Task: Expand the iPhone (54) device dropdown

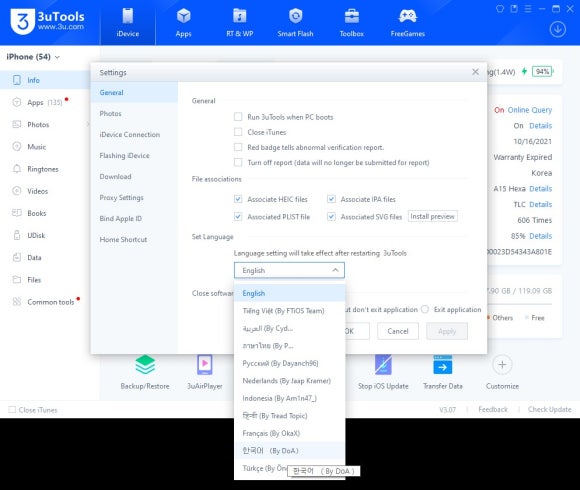Action: tap(33, 57)
